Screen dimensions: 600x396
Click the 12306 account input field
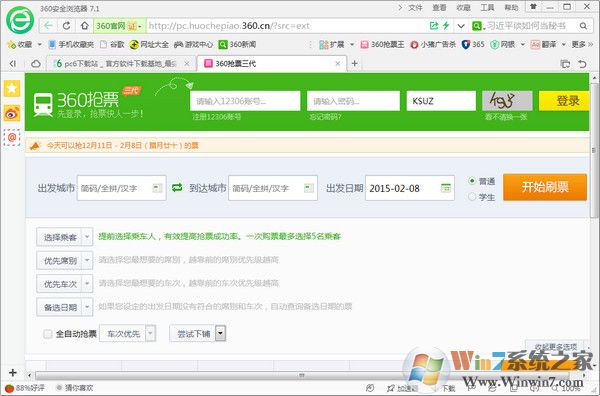245,101
